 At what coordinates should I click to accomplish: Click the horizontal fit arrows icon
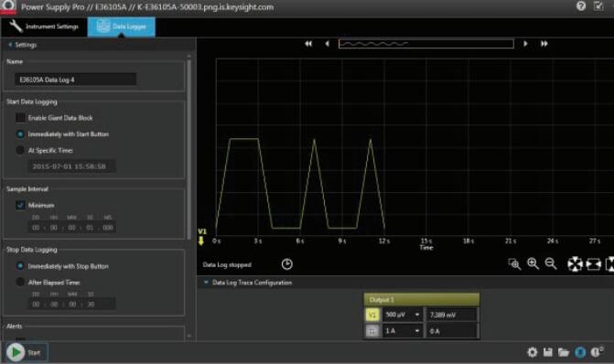594,264
